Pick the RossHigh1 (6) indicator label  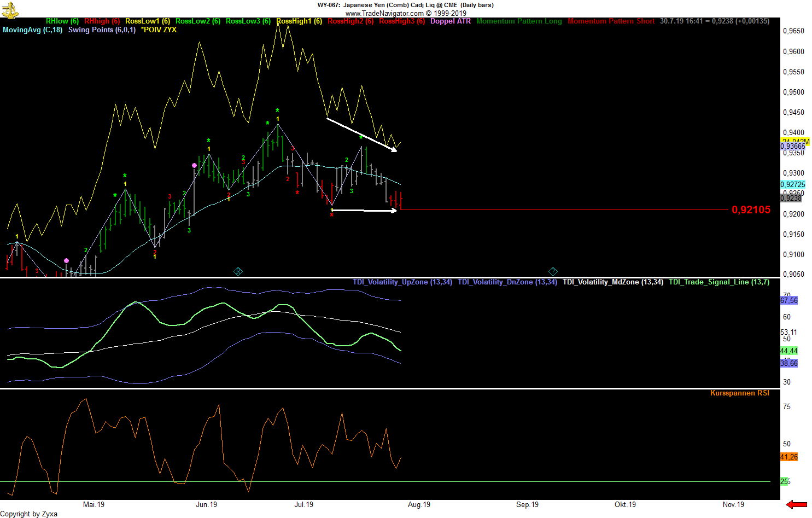pyautogui.click(x=299, y=21)
